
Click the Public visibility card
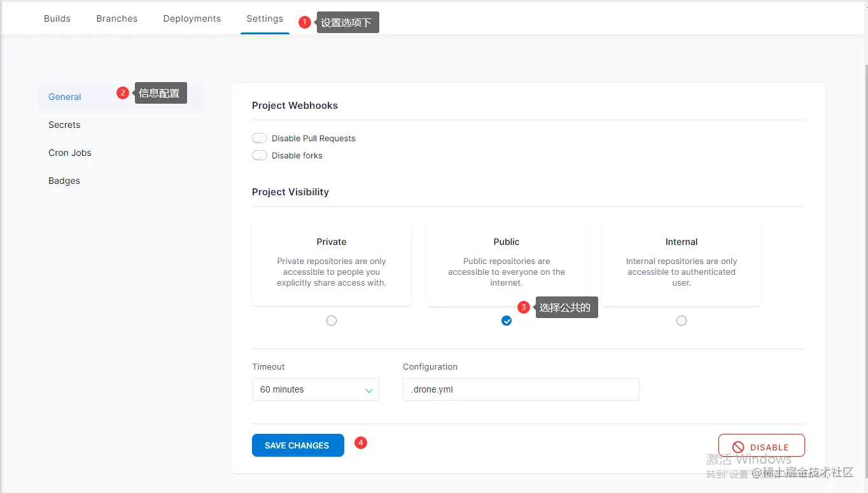[507, 264]
